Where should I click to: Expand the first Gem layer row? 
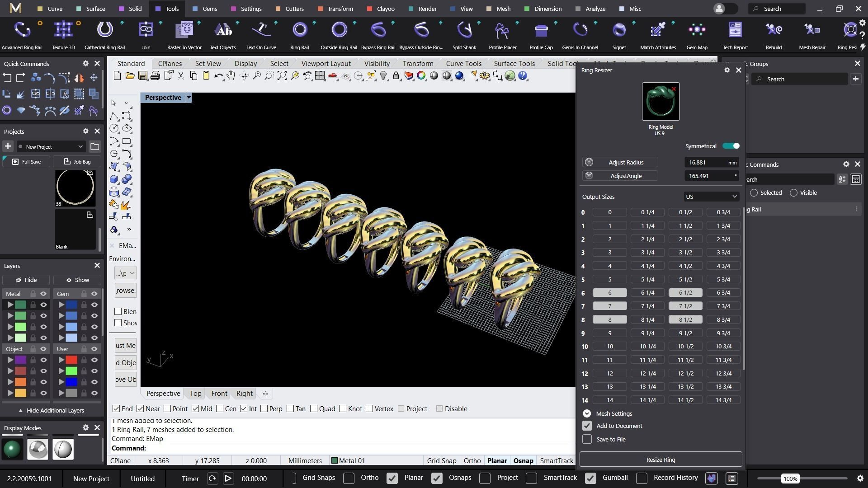pyautogui.click(x=61, y=305)
